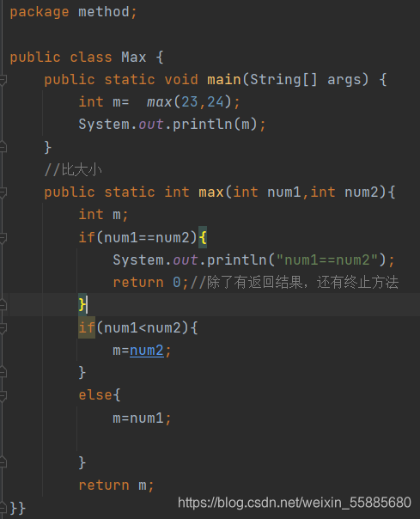Click the 'main' method name

224,80
